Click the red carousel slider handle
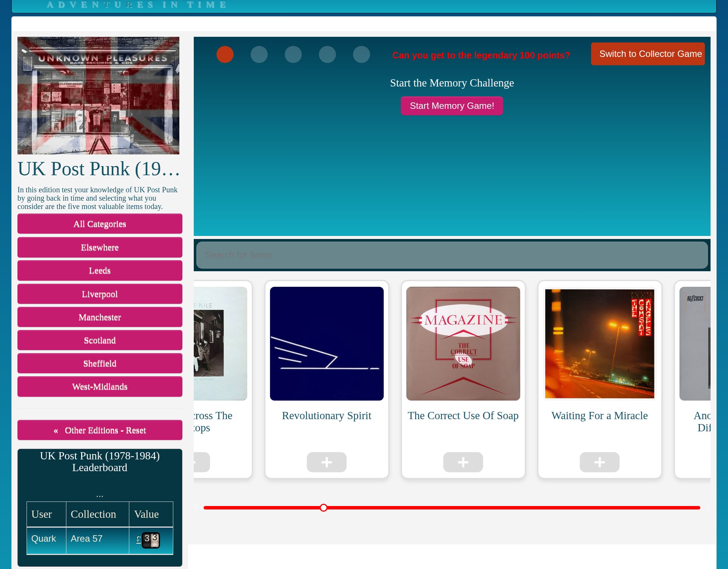This screenshot has height=569, width=728. pos(323,508)
